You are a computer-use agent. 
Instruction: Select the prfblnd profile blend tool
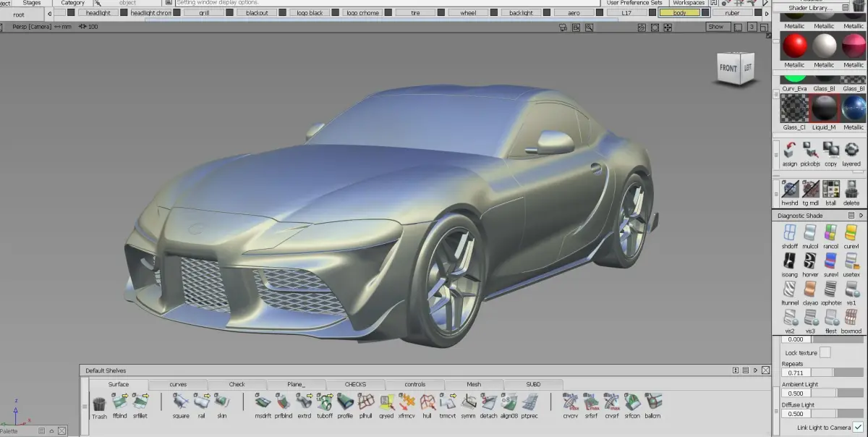(284, 404)
